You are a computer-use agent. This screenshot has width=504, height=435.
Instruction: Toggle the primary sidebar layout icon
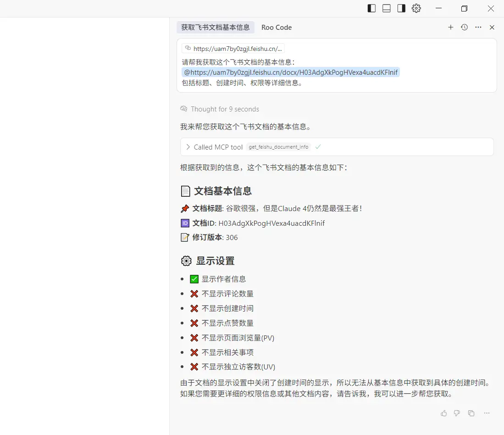[x=371, y=8]
